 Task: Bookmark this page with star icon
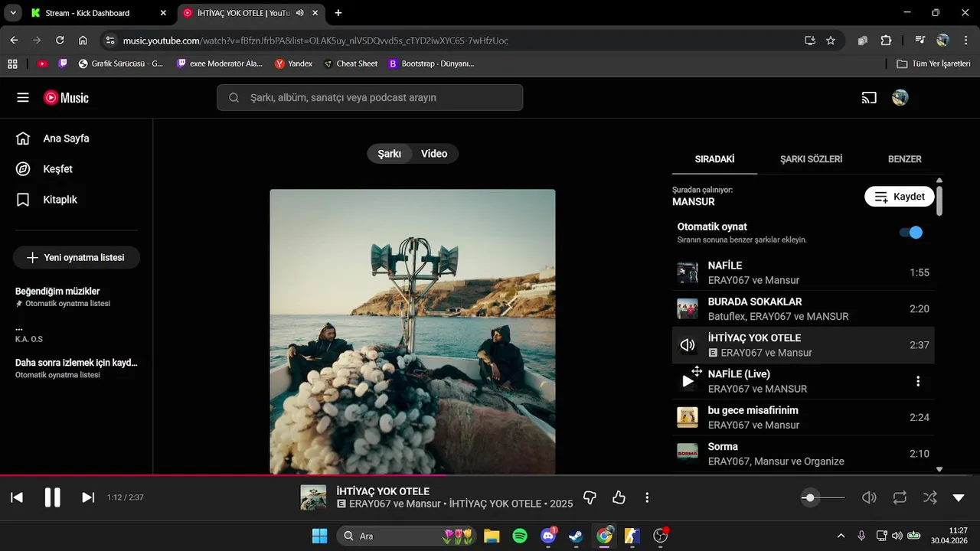[831, 41]
